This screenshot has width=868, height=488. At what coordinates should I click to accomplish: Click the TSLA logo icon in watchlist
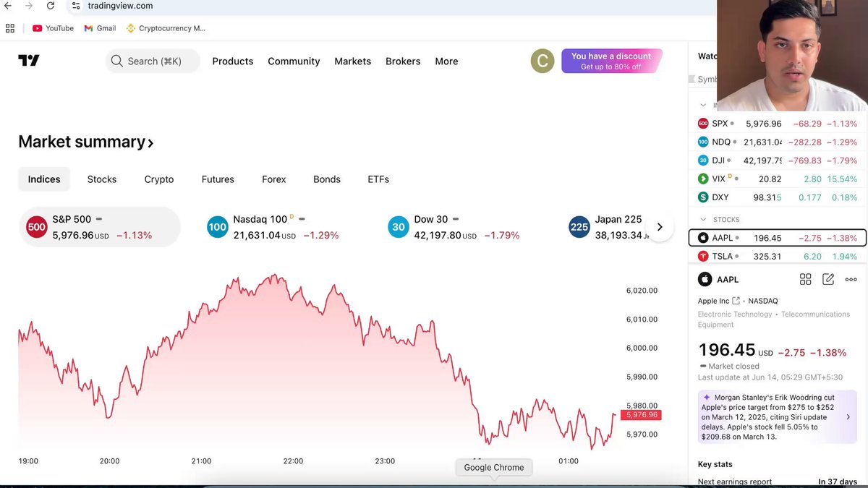703,256
